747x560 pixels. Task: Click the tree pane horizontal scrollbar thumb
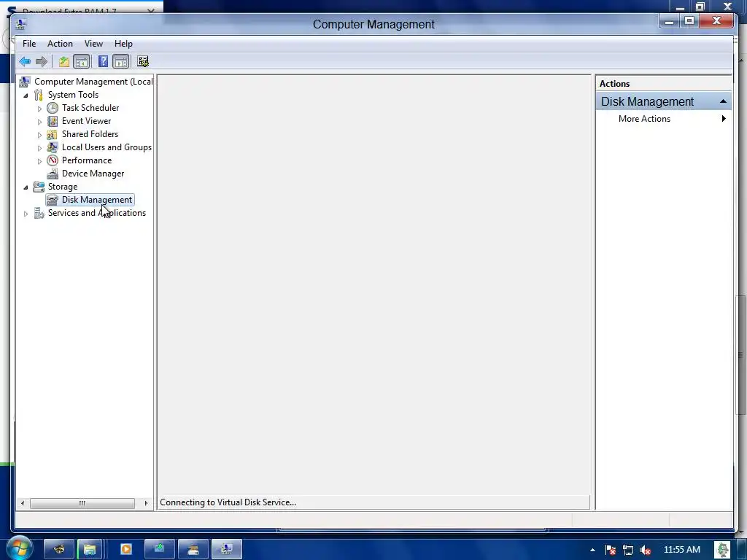click(x=82, y=503)
